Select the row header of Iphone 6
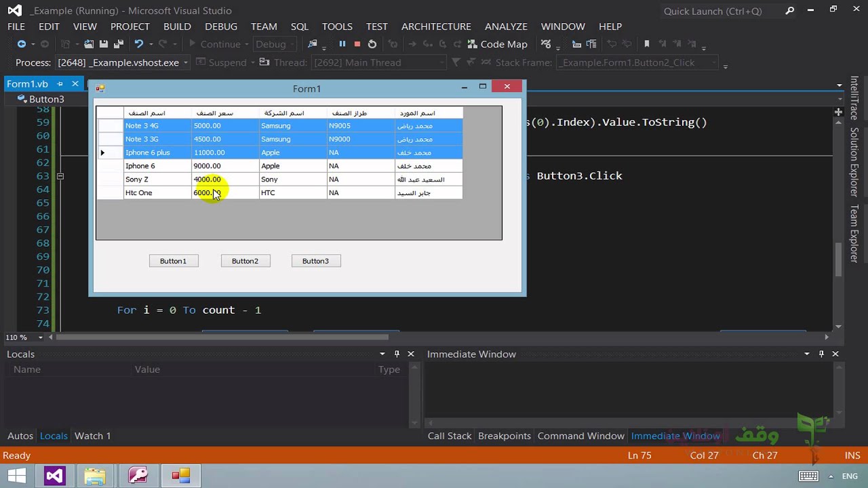The width and height of the screenshot is (868, 488). [110, 166]
